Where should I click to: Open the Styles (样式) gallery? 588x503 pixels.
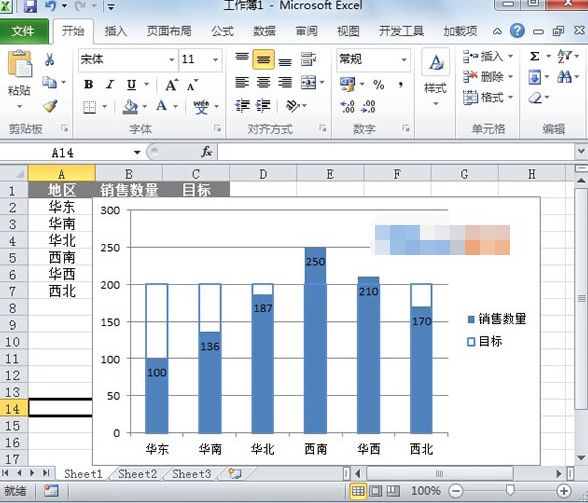(x=435, y=77)
